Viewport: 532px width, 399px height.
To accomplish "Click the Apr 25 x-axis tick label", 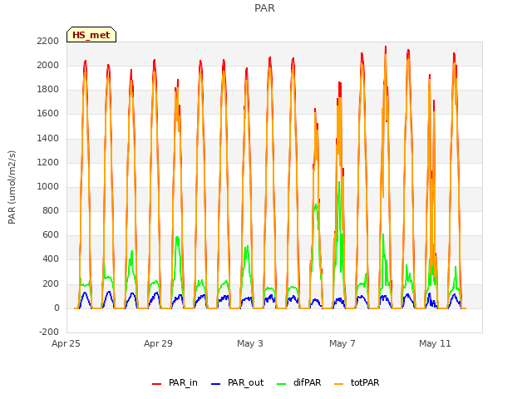I will tap(66, 343).
